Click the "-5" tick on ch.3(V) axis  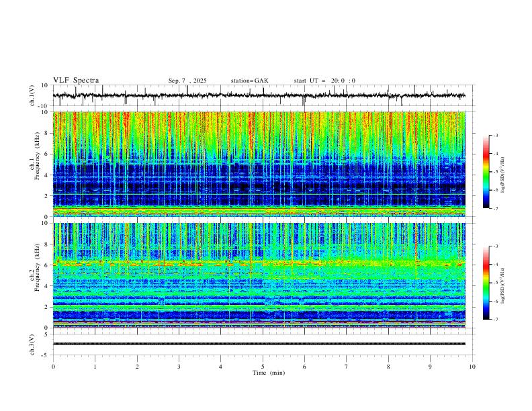(x=46, y=355)
